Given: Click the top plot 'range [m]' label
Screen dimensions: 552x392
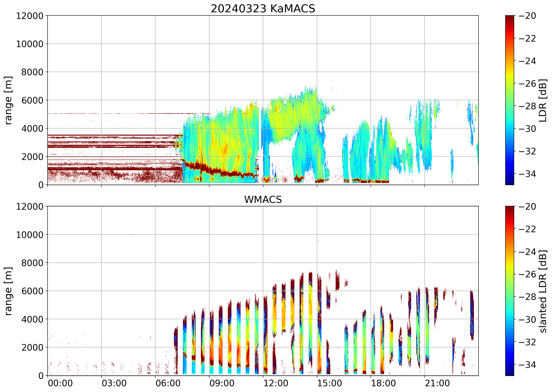Looking at the screenshot, I should 8,100.
